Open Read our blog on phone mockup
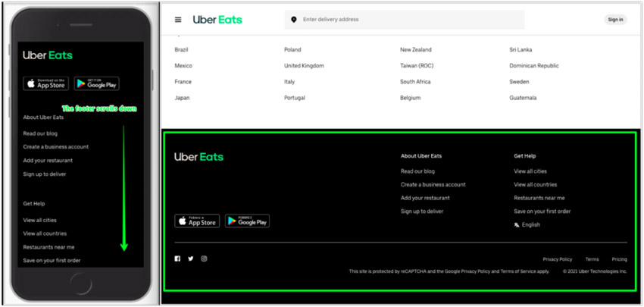The image size is (644, 307). tap(40, 133)
